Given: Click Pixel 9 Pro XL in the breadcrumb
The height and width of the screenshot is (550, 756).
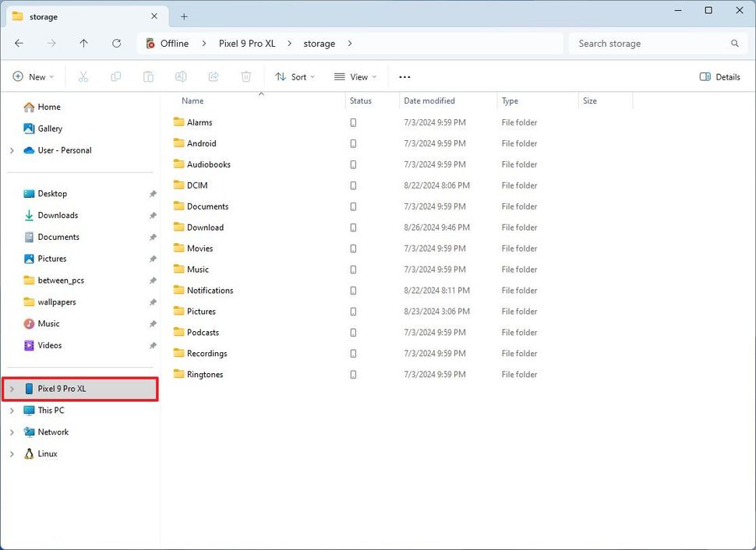Looking at the screenshot, I should click(x=247, y=44).
